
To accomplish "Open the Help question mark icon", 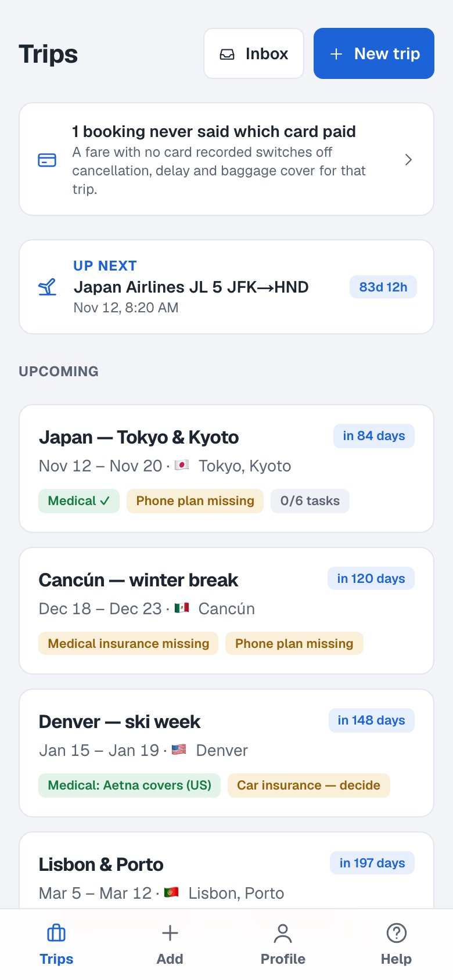I will tap(396, 933).
